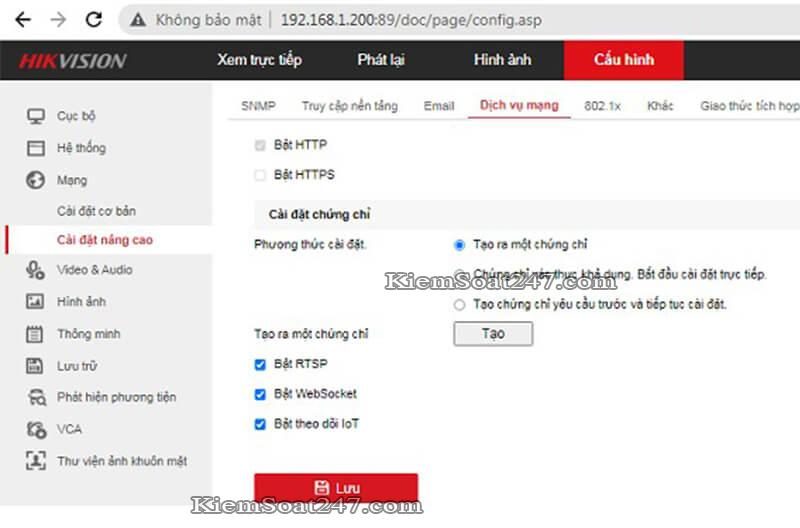Save settings with the Lưu button
Image resolution: width=800 pixels, height=528 pixels.
336,488
